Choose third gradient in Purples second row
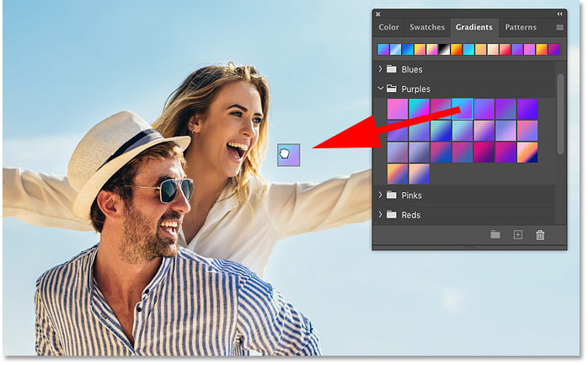The image size is (588, 365). pos(441,131)
